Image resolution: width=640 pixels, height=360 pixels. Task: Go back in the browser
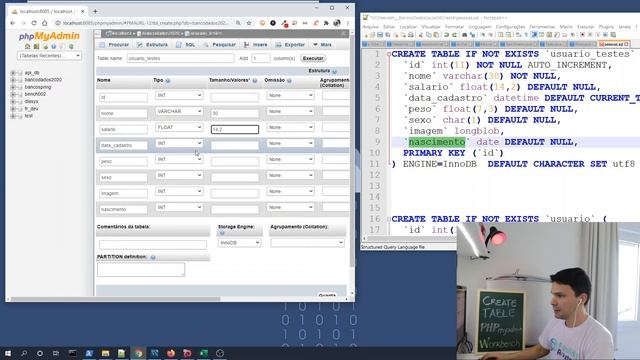13,23
